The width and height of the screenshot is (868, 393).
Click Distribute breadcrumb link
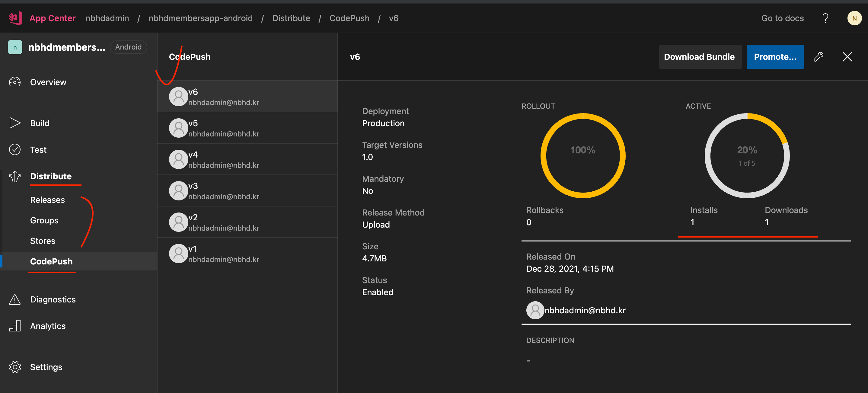pos(291,18)
